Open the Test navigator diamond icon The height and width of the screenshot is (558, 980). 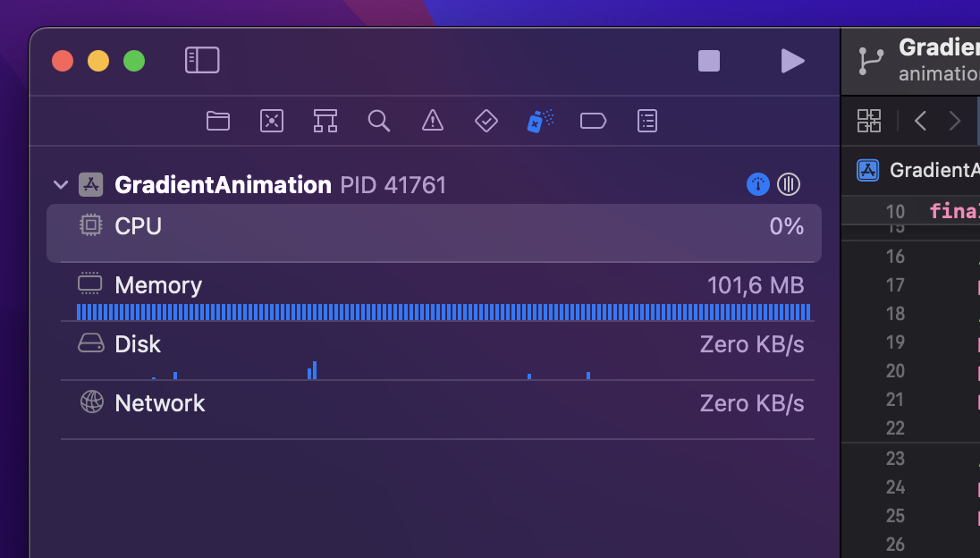tap(486, 121)
